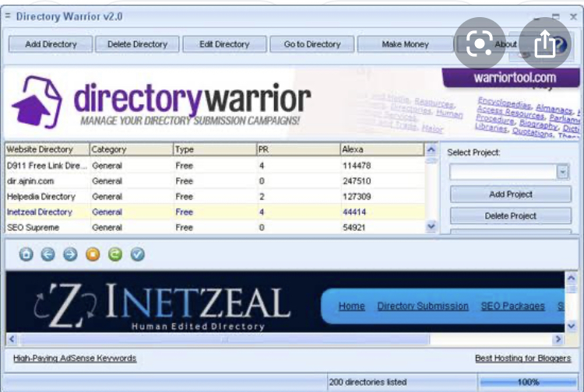The image size is (584, 392).
Task: Select the Inetzeal Directory row
Action: [x=215, y=212]
